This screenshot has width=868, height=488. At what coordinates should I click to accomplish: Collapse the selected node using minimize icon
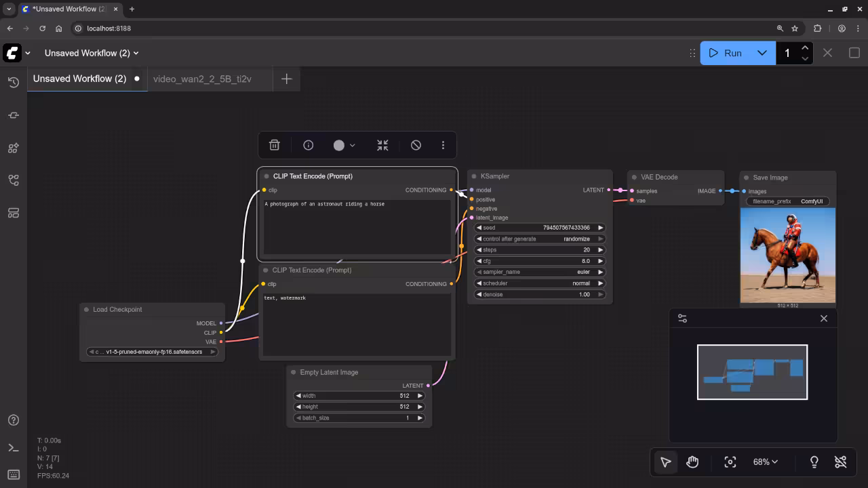pyautogui.click(x=382, y=144)
